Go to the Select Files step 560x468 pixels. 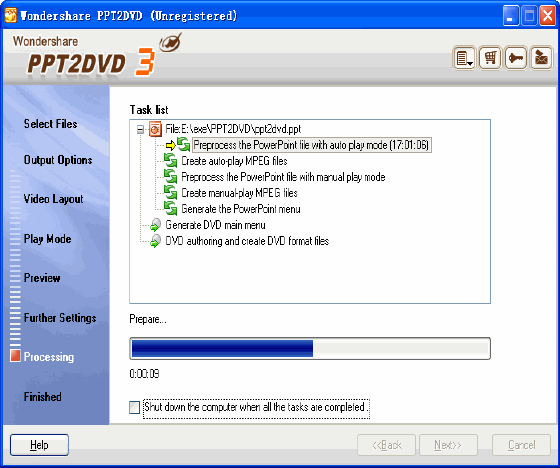click(x=50, y=124)
